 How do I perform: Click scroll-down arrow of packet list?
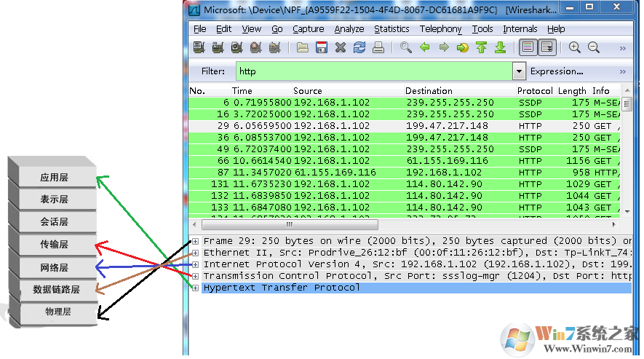627,211
